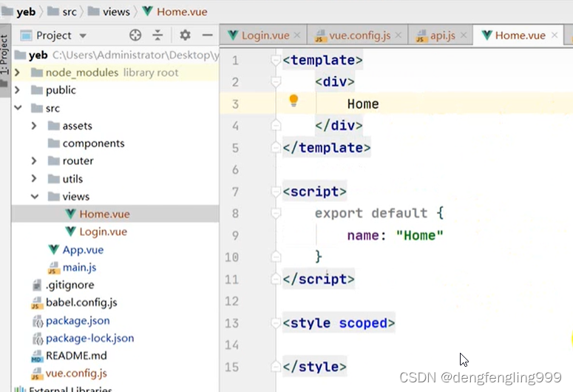
Task: Hide the Project panel with minus icon
Action: (x=207, y=35)
